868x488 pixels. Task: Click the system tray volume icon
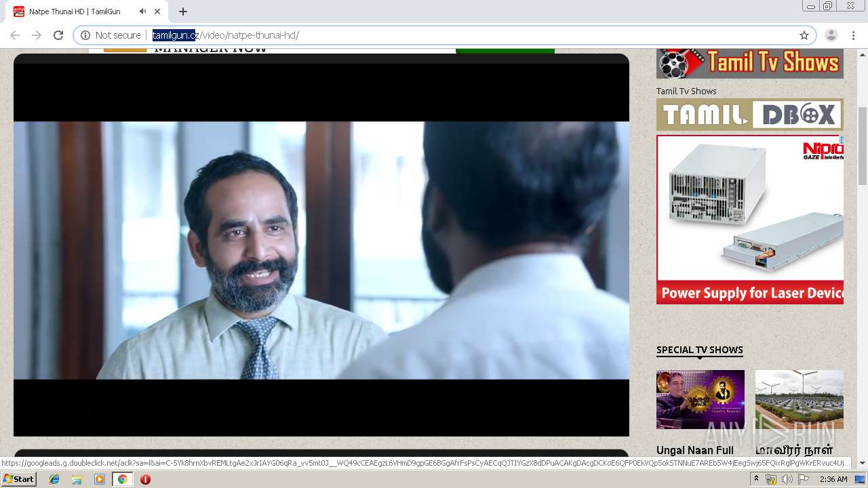(x=787, y=479)
